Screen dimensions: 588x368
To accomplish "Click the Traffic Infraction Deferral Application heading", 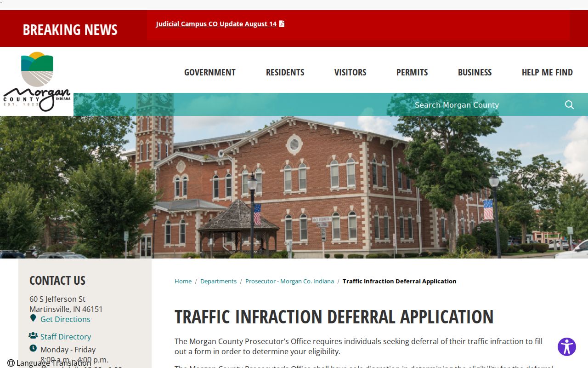I will pyautogui.click(x=334, y=317).
